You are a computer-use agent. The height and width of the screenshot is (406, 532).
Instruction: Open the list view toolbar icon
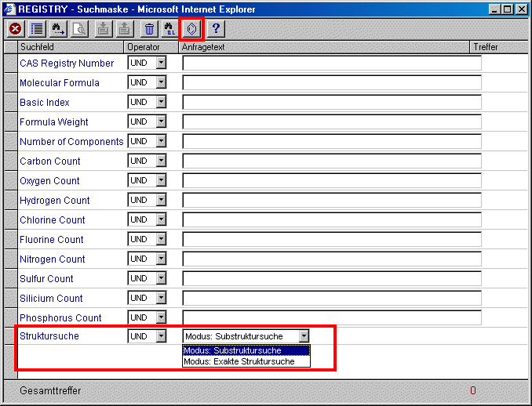[x=36, y=29]
